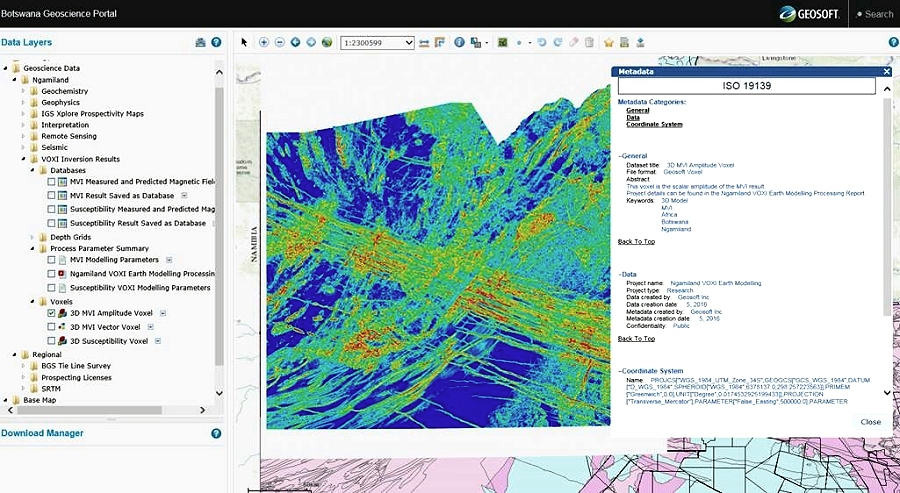Click the full extent globe icon
The width and height of the screenshot is (900, 493).
(x=327, y=43)
